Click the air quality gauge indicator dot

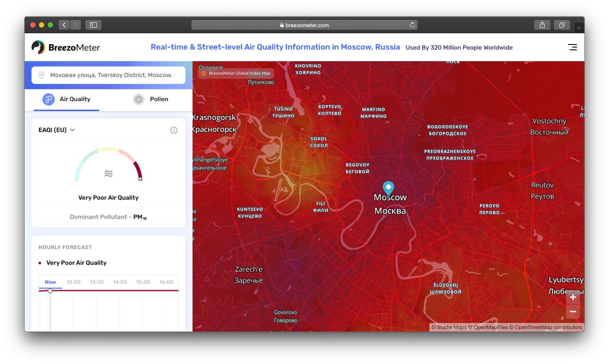coord(140,179)
